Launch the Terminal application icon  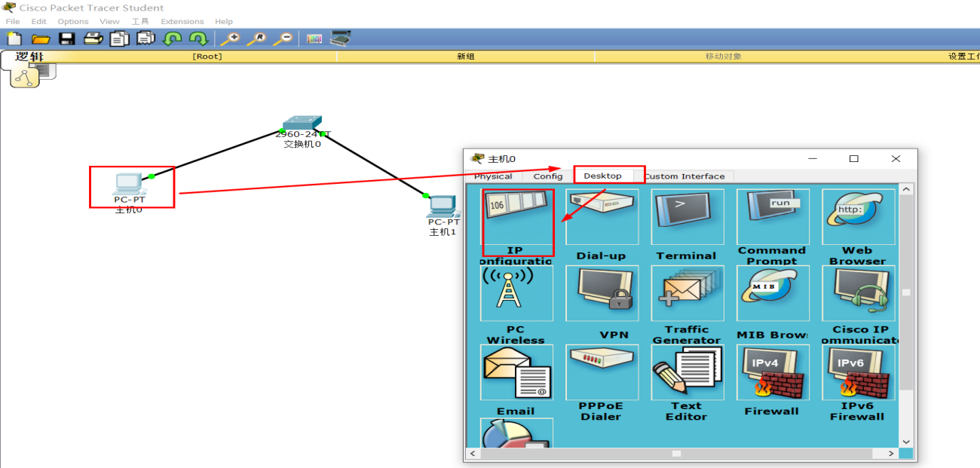(x=688, y=216)
